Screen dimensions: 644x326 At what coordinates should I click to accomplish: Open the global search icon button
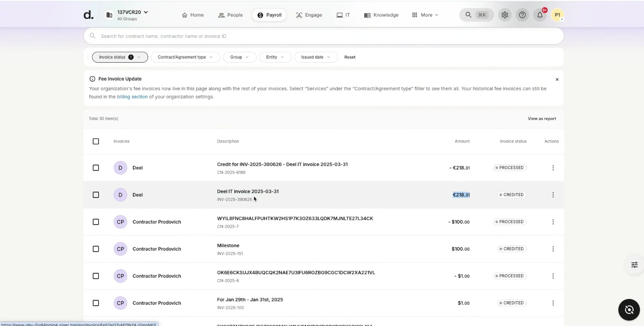pos(468,15)
